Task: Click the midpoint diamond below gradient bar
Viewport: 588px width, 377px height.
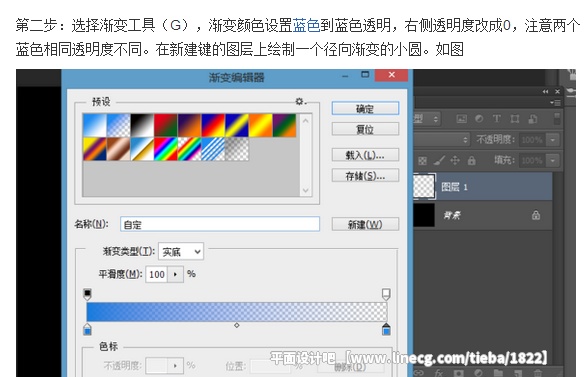Action: click(x=237, y=325)
